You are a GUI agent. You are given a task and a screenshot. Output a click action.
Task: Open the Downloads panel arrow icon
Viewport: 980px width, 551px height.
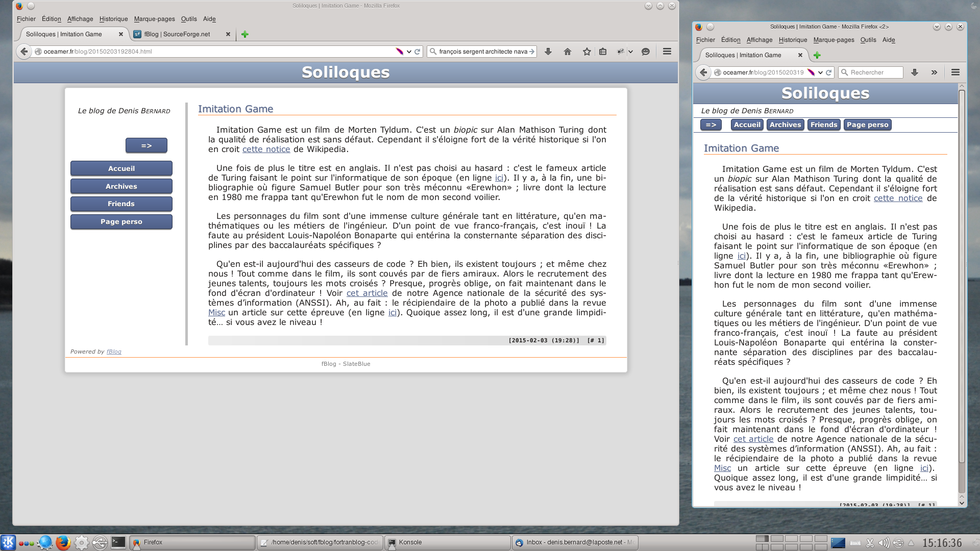tap(548, 51)
